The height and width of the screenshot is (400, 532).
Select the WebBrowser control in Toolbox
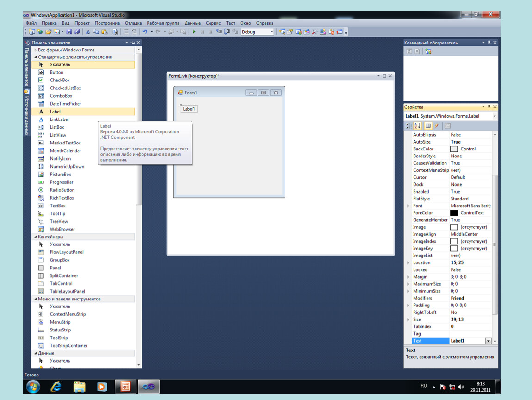pos(83,229)
